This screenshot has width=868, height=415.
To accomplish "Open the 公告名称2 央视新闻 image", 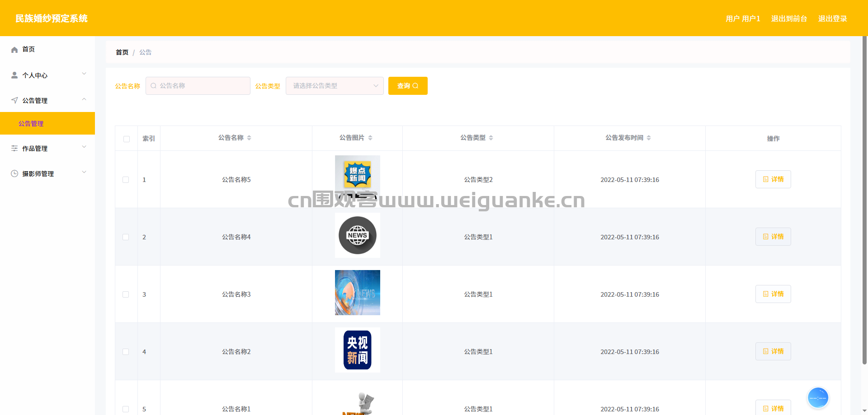I will (358, 350).
